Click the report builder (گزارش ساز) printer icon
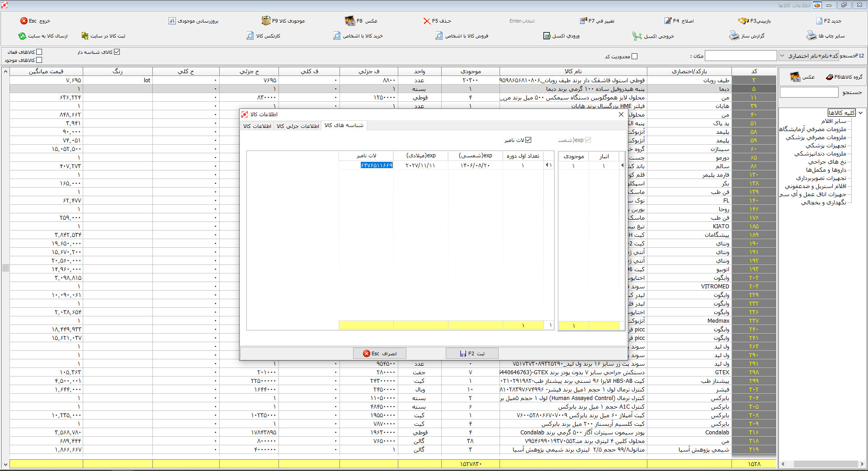The height and width of the screenshot is (471, 868). [734, 36]
